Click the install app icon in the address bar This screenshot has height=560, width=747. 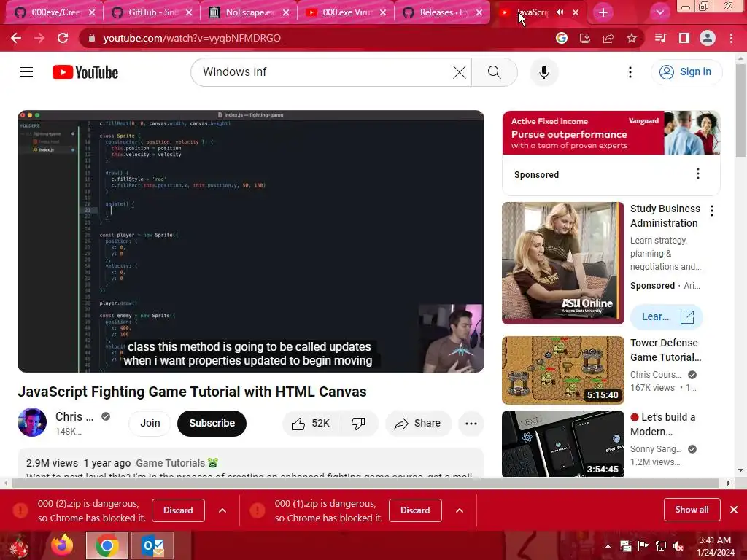click(x=585, y=38)
